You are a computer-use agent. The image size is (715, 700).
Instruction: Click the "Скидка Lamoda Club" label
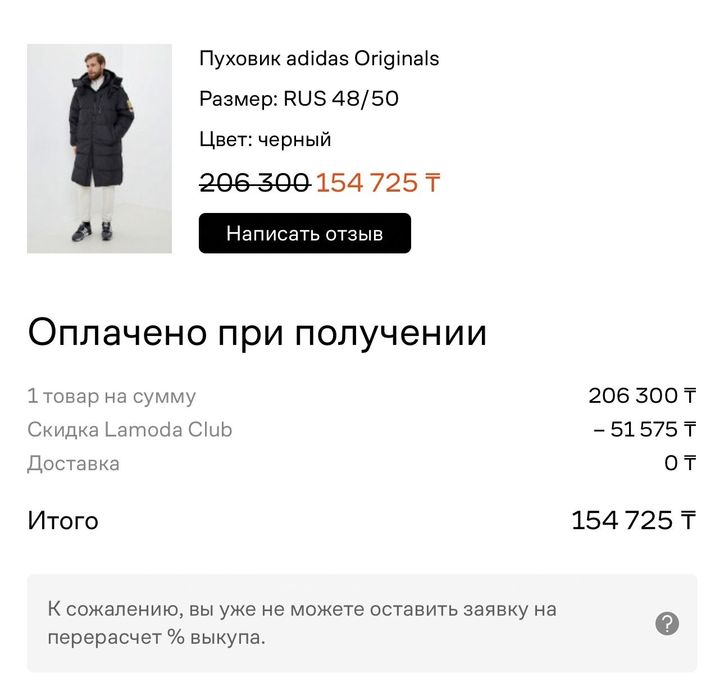pos(129,430)
